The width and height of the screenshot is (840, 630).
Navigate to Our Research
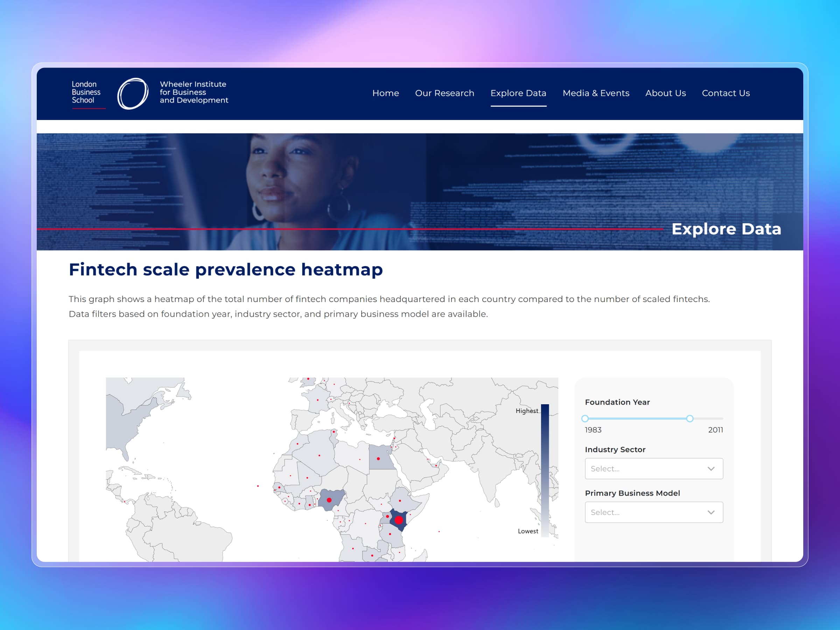tap(444, 93)
